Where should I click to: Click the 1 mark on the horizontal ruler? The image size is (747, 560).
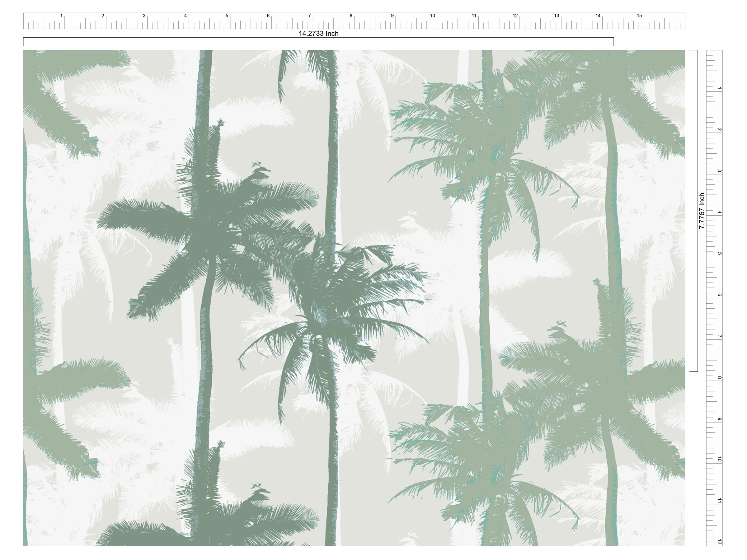(61, 16)
